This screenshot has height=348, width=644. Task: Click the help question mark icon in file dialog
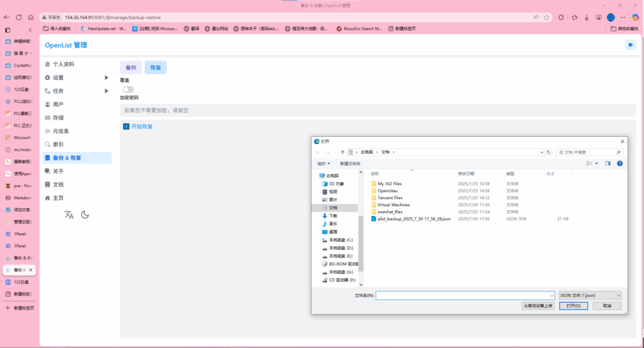click(x=619, y=163)
